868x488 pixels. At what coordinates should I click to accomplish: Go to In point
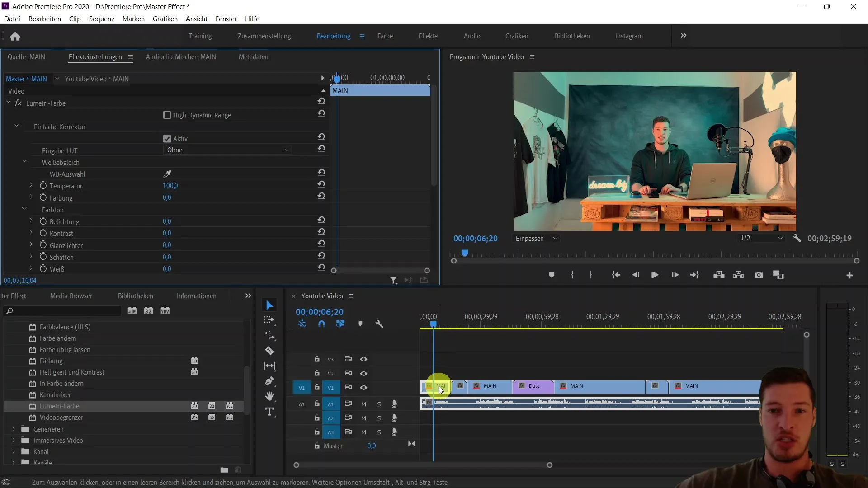616,275
